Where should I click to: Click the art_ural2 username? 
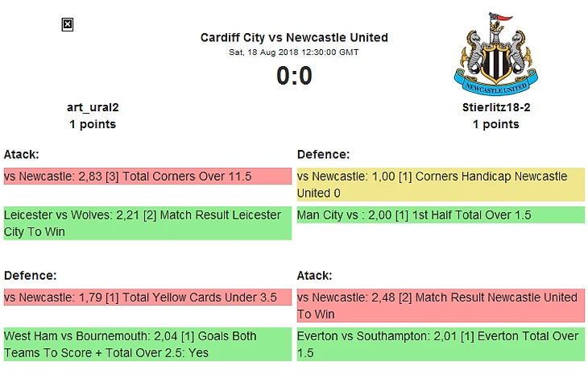coord(93,107)
